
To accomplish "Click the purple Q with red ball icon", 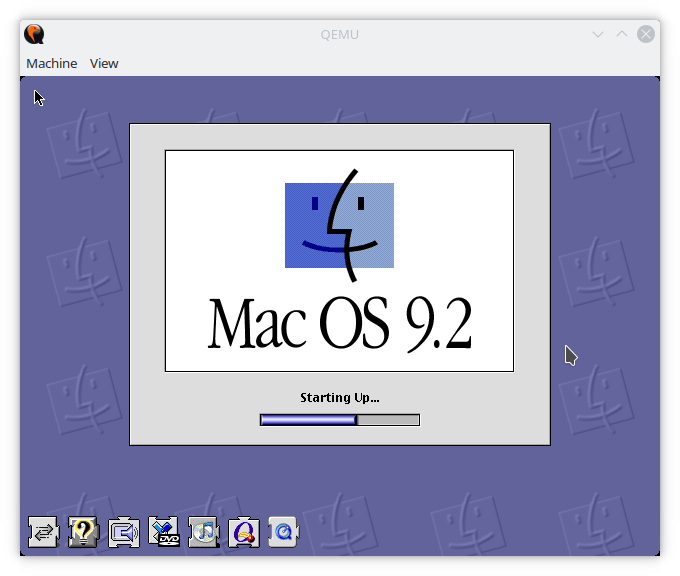I will coord(244,532).
